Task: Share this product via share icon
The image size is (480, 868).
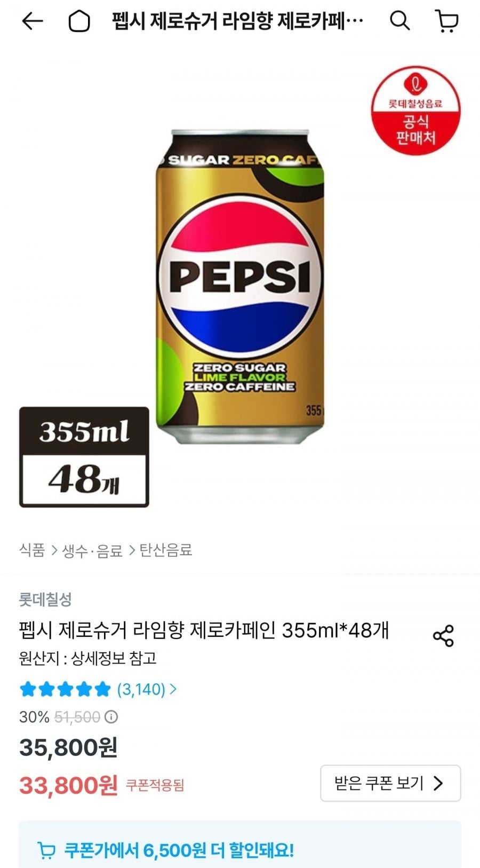Action: tap(443, 635)
